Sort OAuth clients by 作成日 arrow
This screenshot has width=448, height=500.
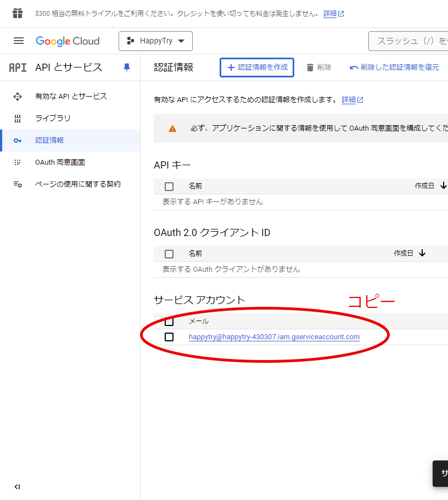[x=422, y=253]
